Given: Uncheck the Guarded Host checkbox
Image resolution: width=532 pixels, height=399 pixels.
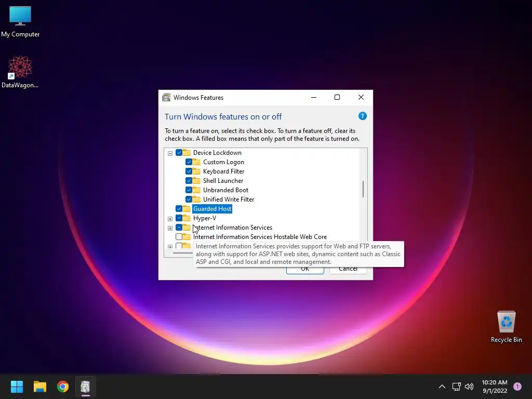Looking at the screenshot, I should (x=179, y=209).
